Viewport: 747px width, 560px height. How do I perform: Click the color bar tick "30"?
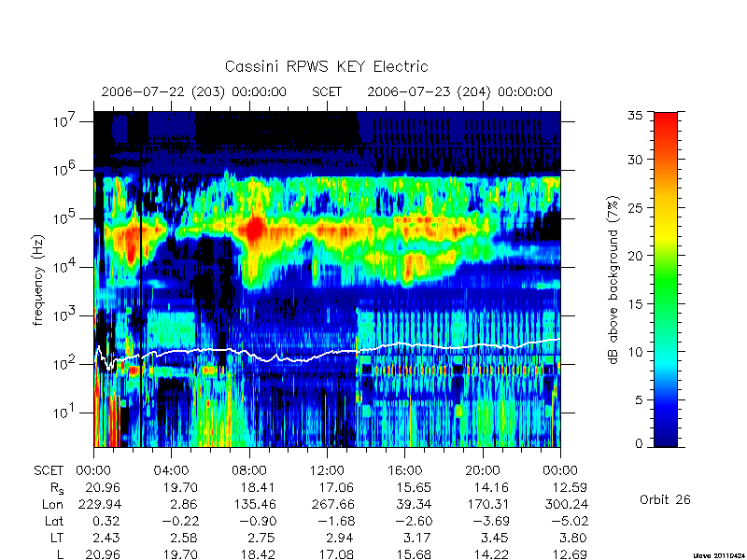tap(636, 160)
